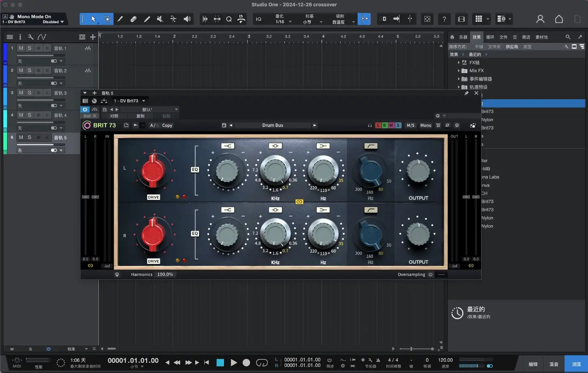Viewport: 588px width, 373px height.
Task: Enable the plugin bypass power toggle
Action: (85, 109)
